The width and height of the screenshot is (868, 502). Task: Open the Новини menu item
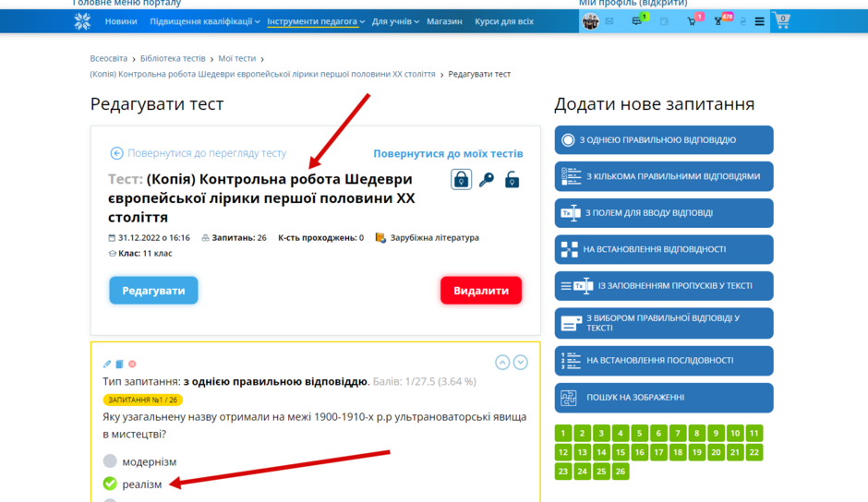point(121,21)
